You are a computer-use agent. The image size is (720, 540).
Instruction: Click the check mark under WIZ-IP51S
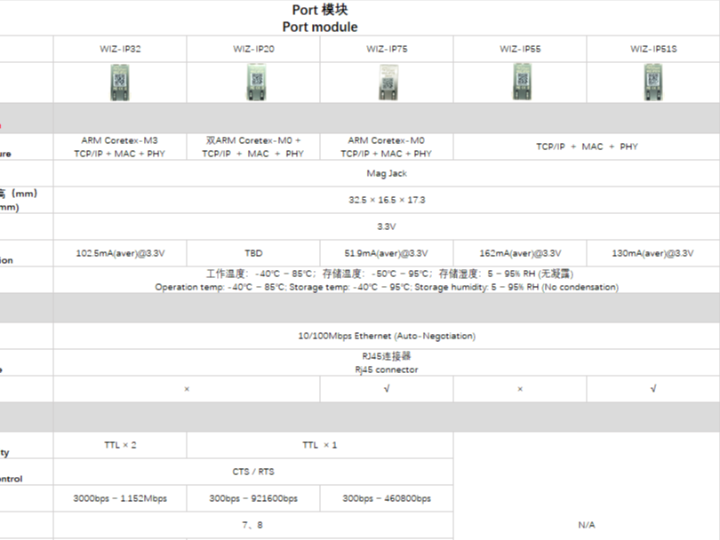pos(653,389)
